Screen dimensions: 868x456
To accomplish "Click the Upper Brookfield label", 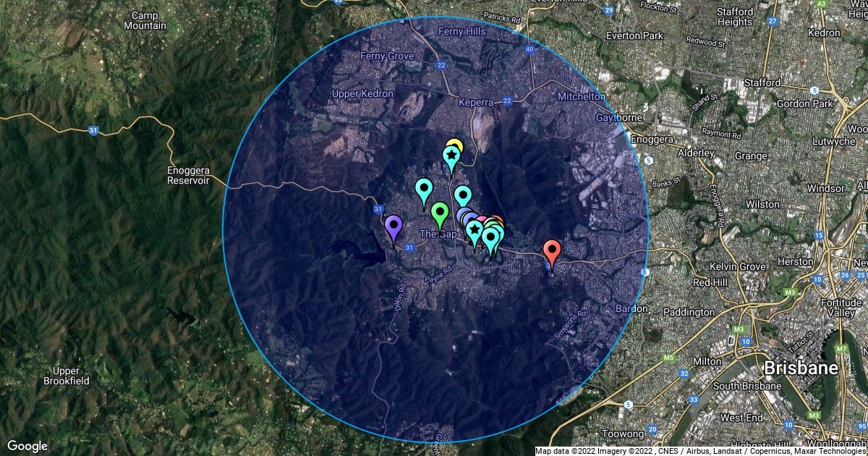I will coord(66,375).
